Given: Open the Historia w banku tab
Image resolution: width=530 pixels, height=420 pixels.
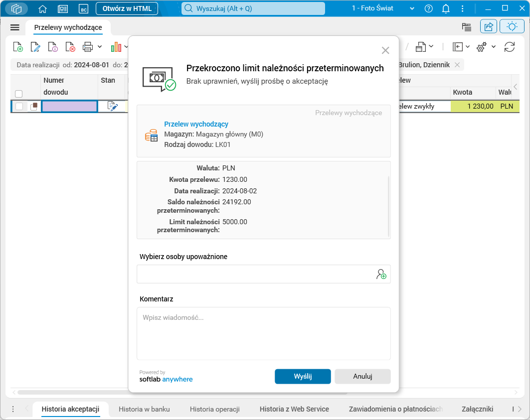Looking at the screenshot, I should pyautogui.click(x=144, y=409).
